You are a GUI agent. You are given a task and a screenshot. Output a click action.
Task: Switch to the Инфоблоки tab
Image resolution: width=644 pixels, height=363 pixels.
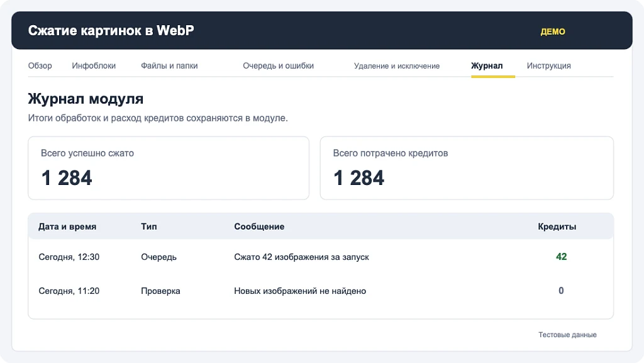[94, 65]
